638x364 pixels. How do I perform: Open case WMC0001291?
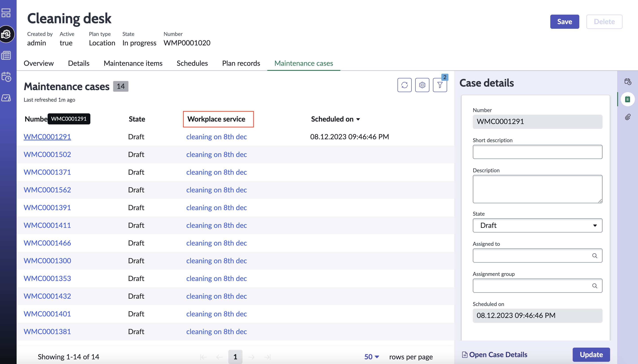click(x=47, y=137)
